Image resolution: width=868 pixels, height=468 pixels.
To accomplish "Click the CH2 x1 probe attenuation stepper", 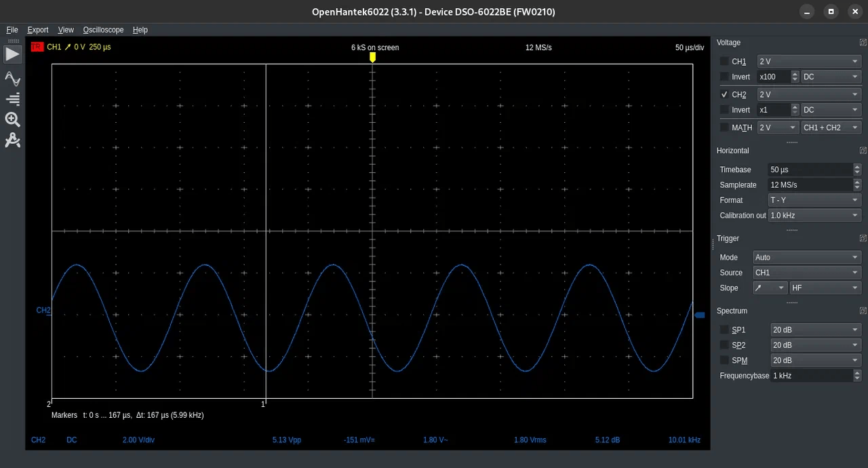I will click(795, 110).
